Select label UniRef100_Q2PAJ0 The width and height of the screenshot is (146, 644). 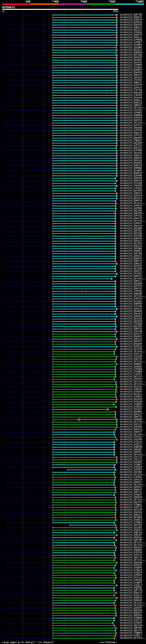[x=131, y=87]
